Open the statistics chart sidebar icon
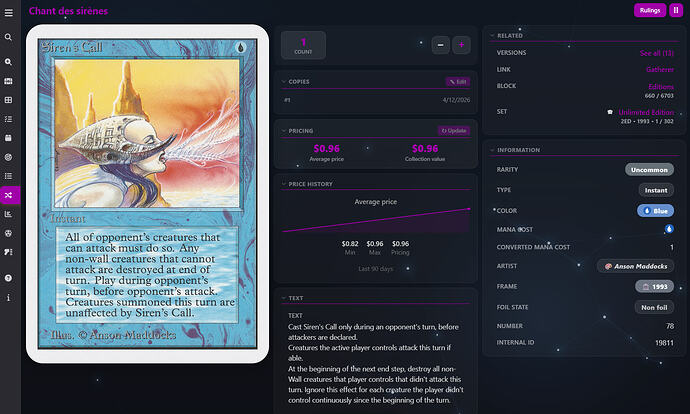This screenshot has width=690, height=414. click(8, 214)
